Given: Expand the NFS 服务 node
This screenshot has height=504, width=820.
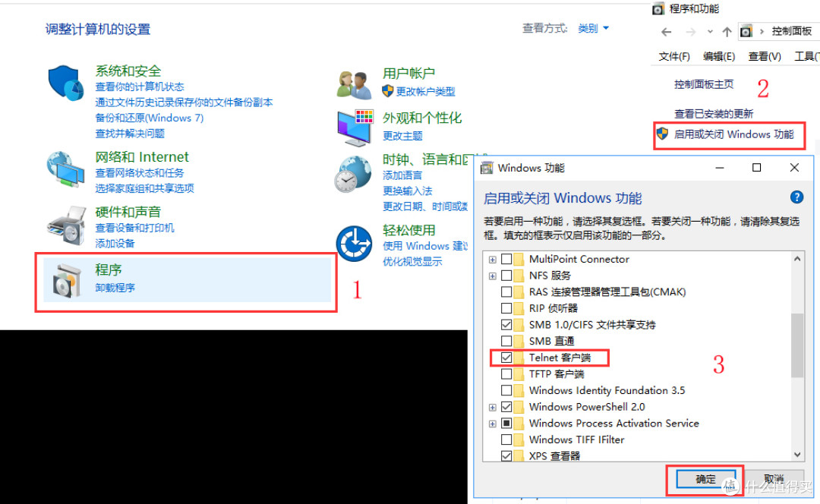Looking at the screenshot, I should [x=492, y=276].
